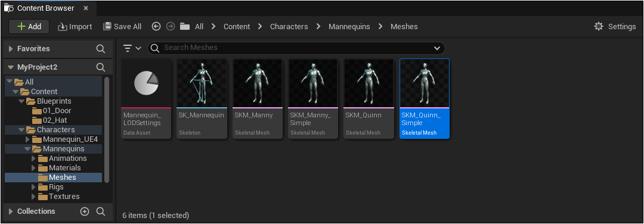Screen dimensions: 644x224
Task: Click the Blueprints folder icon
Action: click(31, 101)
